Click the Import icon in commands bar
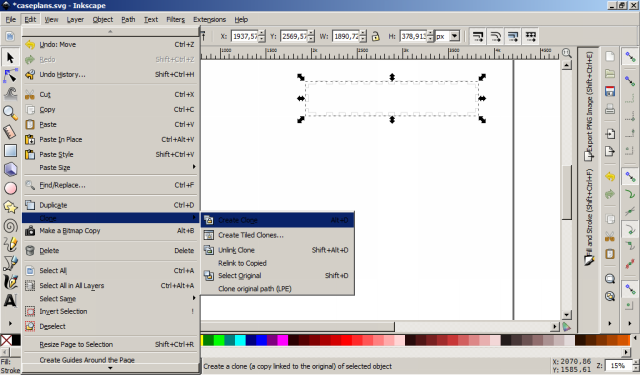Viewport: 640px width, 375px height. [610, 134]
